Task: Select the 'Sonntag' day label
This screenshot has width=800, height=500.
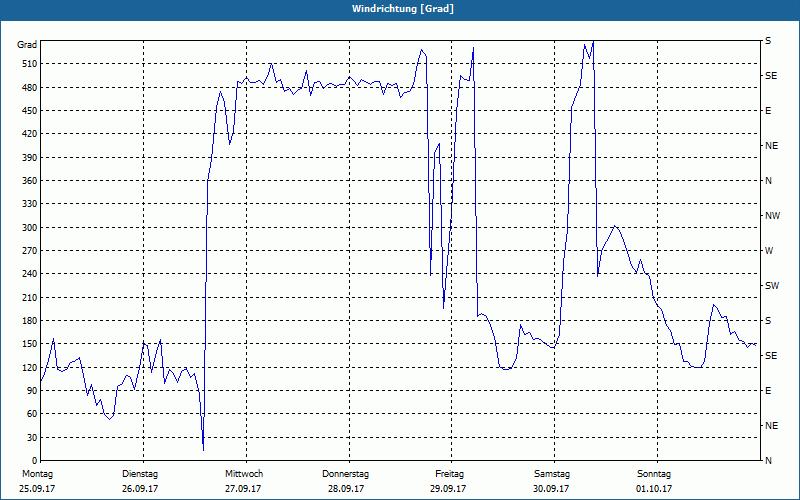Action: (654, 474)
